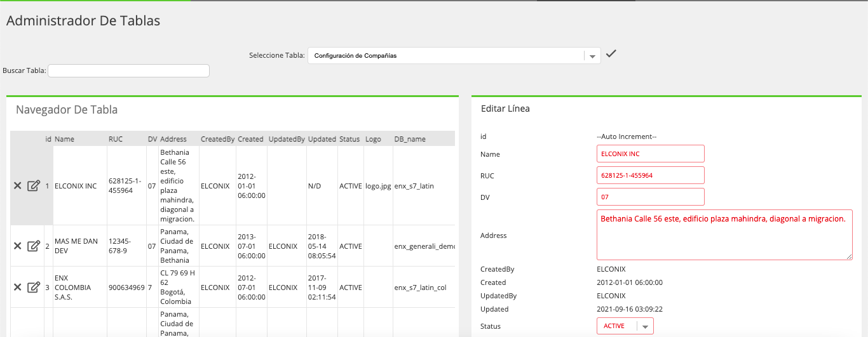Click the DB_name column header
Screen dimensions: 868x337
(x=410, y=139)
